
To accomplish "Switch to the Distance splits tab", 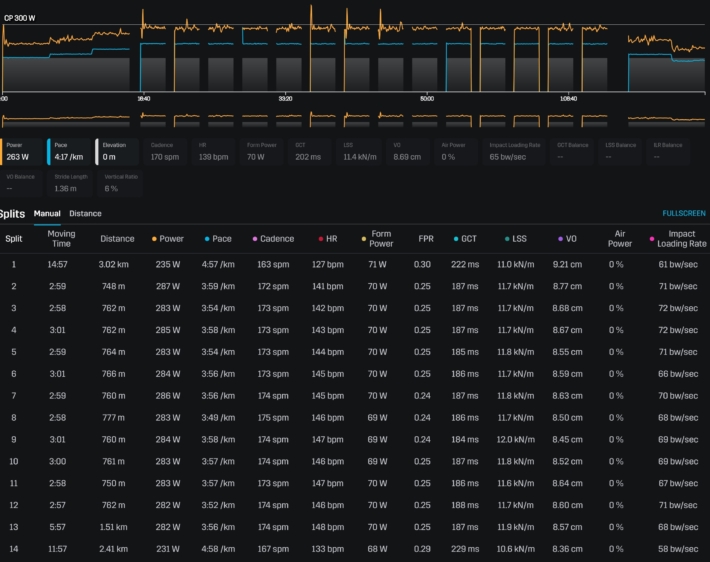I will pos(85,213).
